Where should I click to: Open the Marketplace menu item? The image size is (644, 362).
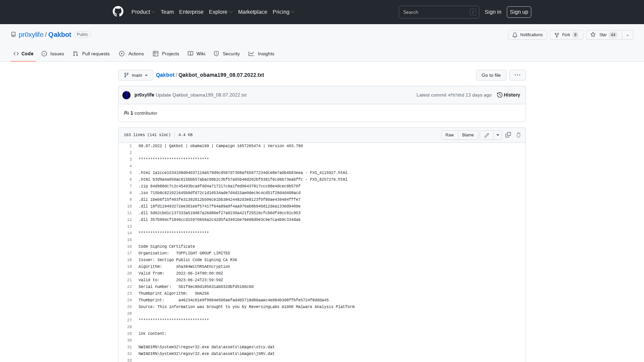253,12
